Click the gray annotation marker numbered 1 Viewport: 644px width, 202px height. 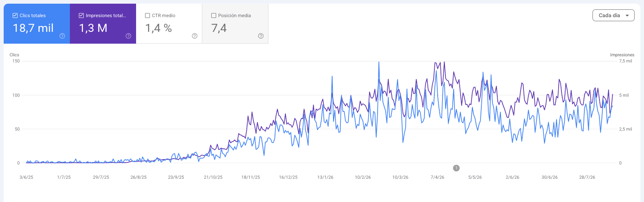tap(456, 168)
